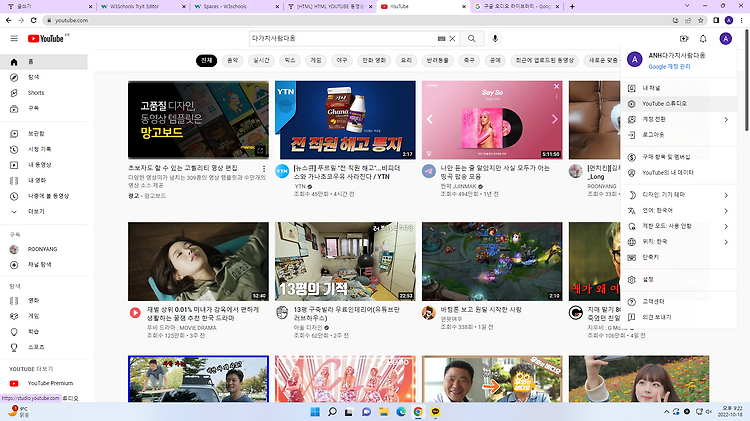Expand sidebar with 더보기 chevron
Viewport: 750px width, 421px height.
pos(44,211)
